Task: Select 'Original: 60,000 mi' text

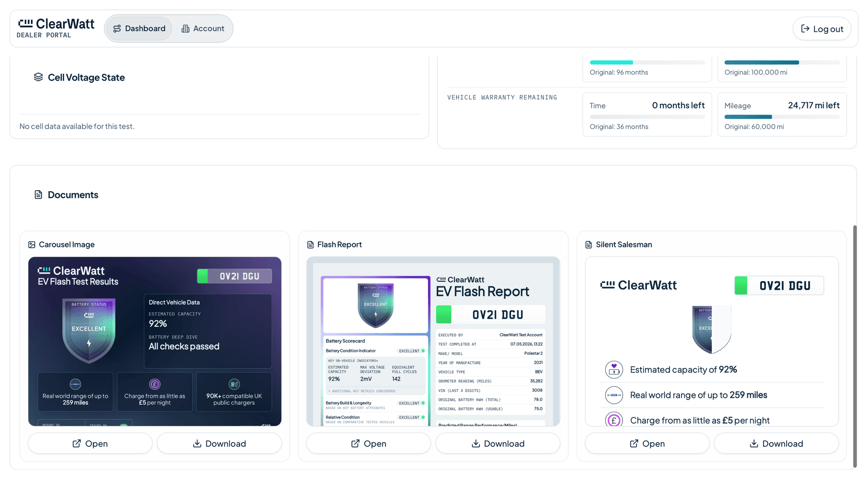Action: point(754,127)
